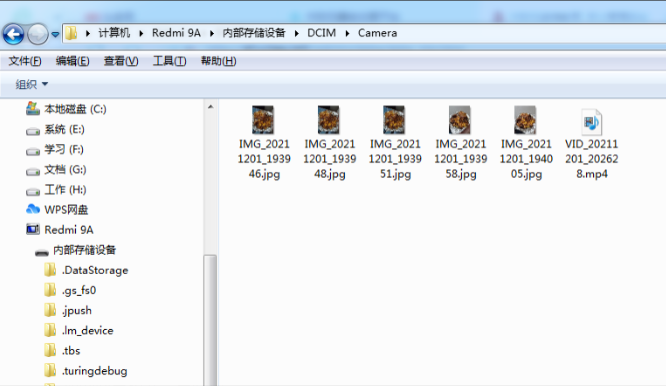Open the 帮助(H) menu

218,61
